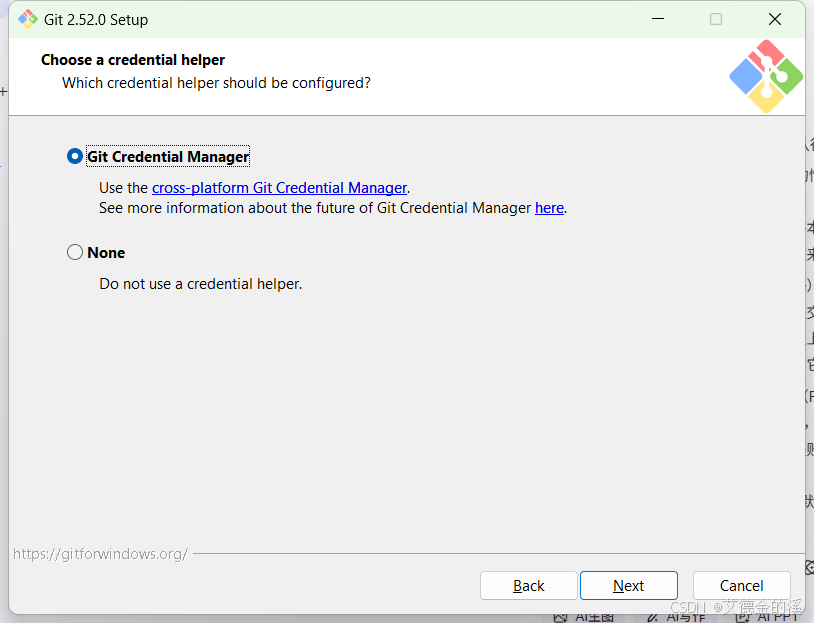Click the 'Choose a credential helper' heading

(x=133, y=60)
